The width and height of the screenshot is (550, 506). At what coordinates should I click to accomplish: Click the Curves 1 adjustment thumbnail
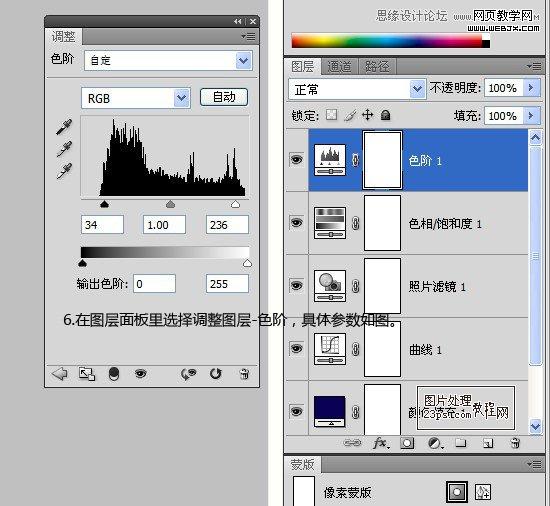(330, 349)
